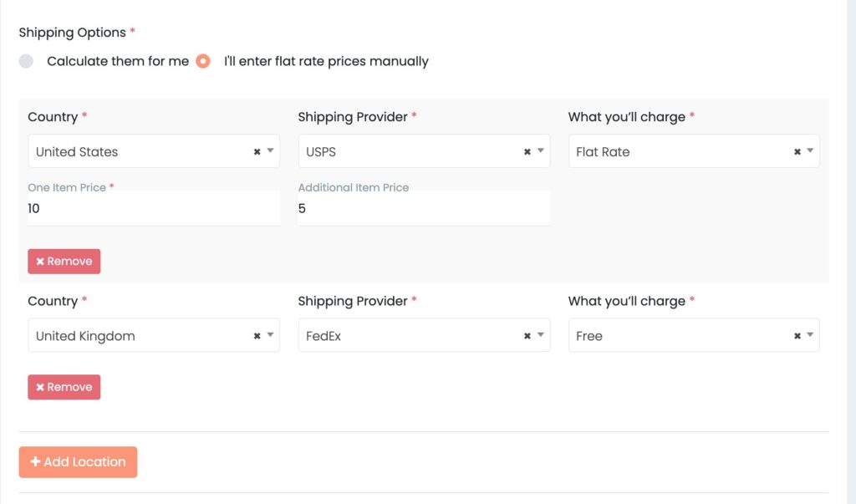The height and width of the screenshot is (504, 856).
Task: Clear the Flat Rate charge selection
Action: click(x=798, y=151)
